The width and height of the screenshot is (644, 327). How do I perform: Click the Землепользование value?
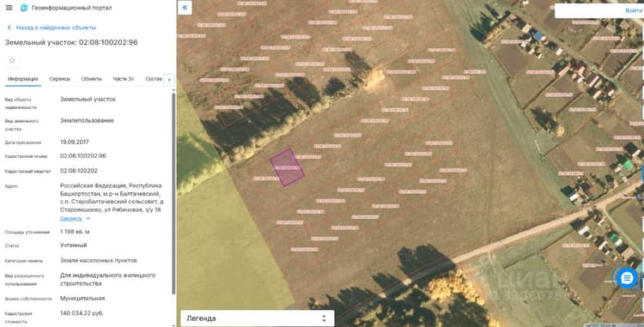pyautogui.click(x=87, y=121)
